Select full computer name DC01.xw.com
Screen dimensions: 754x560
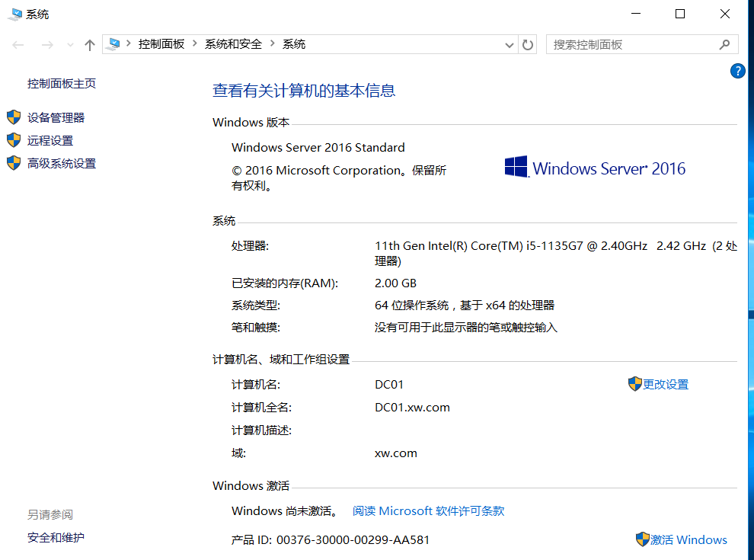412,408
